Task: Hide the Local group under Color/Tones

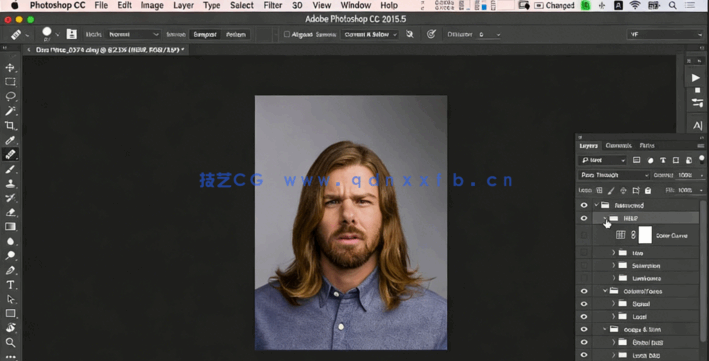Action: pos(584,317)
